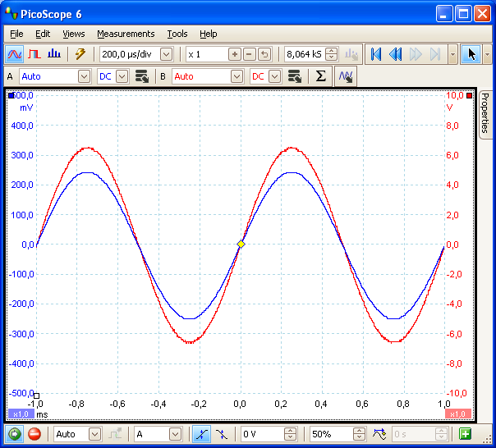Jump to last waveform buffer
Viewport: 496px width, 448px height.
pyautogui.click(x=435, y=54)
